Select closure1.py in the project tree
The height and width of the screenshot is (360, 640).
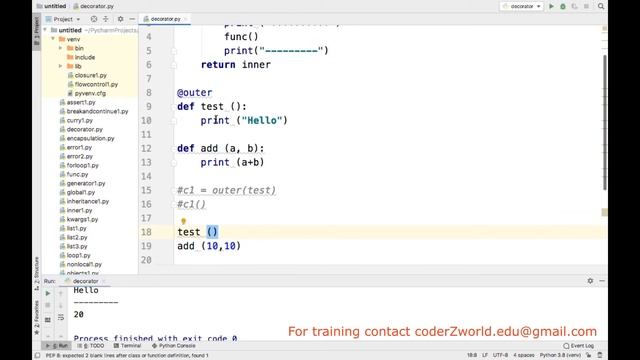coord(91,76)
